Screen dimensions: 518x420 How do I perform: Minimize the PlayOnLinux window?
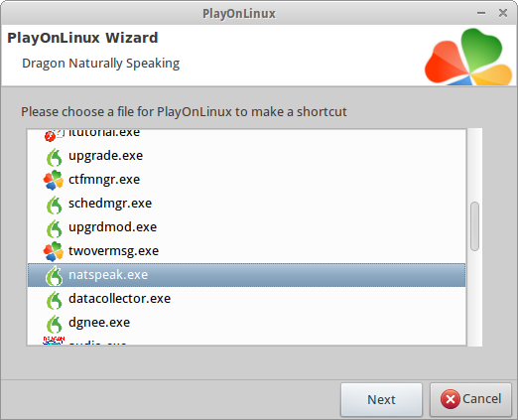(x=481, y=13)
